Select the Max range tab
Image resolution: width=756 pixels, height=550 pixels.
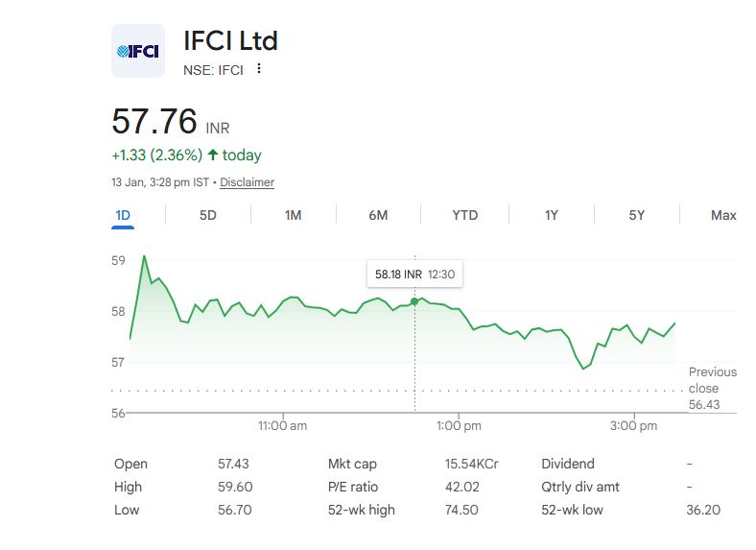pyautogui.click(x=723, y=215)
